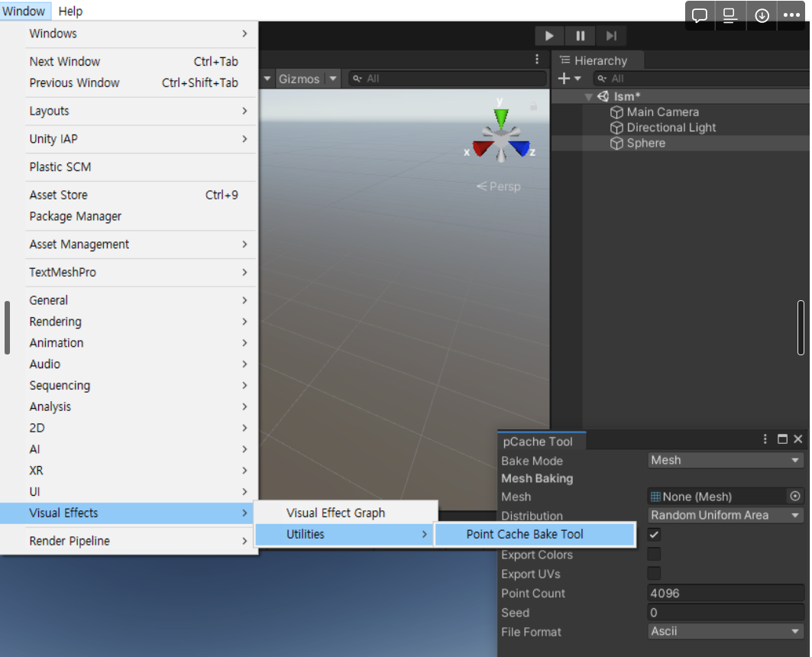Open the Help menu
This screenshot has height=657, width=812.
point(70,11)
